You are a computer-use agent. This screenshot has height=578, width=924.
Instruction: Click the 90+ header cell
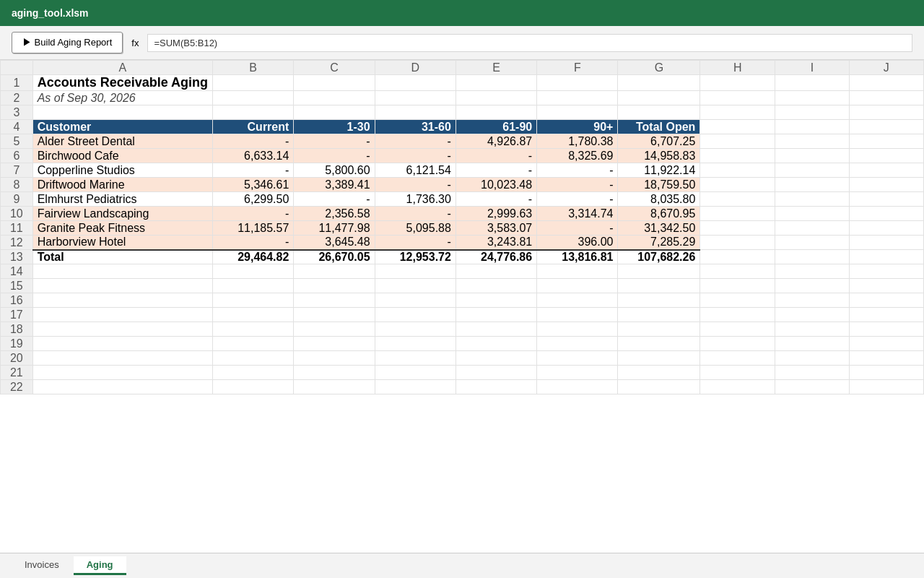(x=577, y=127)
